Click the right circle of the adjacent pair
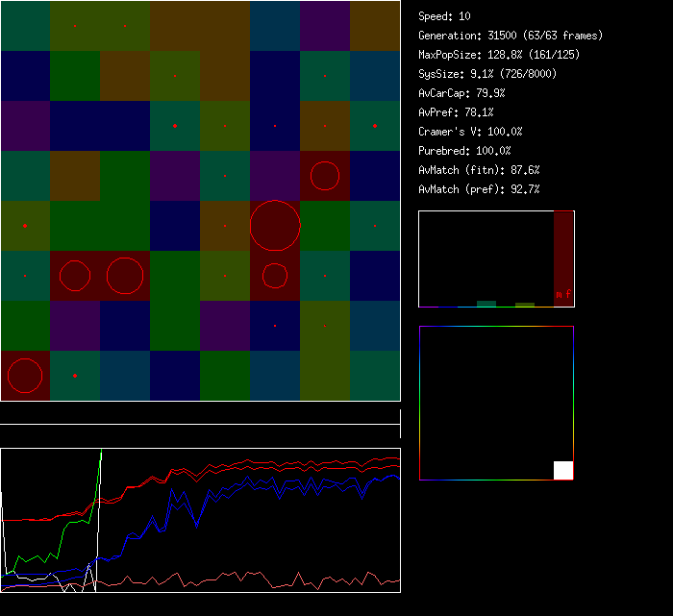This screenshot has width=673, height=616. [x=125, y=276]
